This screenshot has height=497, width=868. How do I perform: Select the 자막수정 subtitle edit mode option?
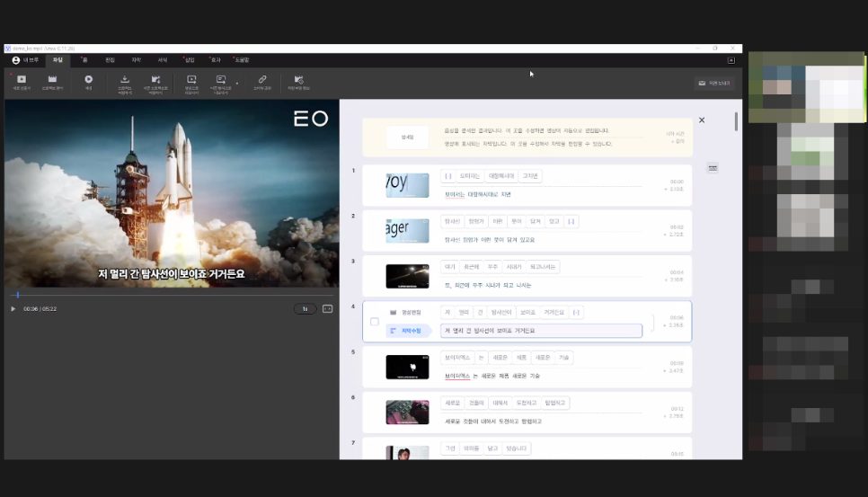tap(406, 331)
